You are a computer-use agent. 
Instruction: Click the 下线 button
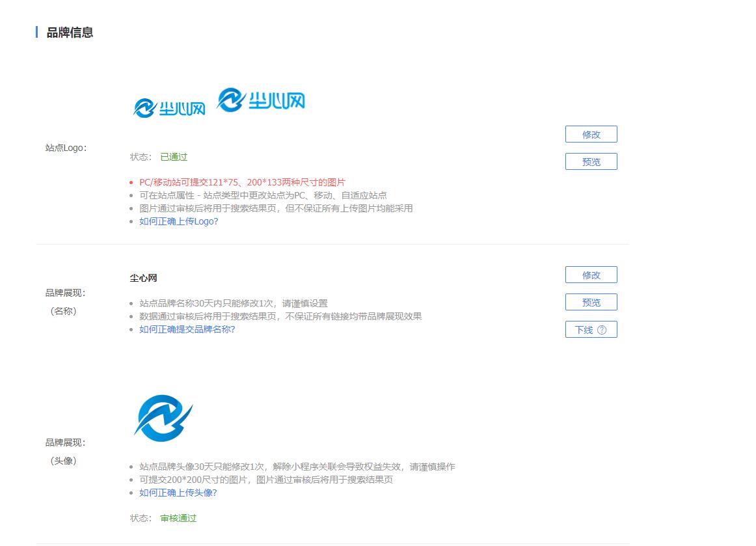point(591,329)
